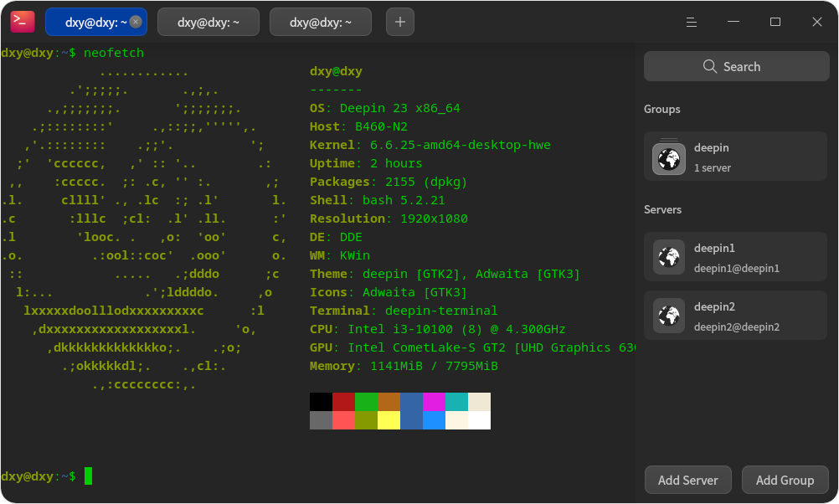Image resolution: width=839 pixels, height=504 pixels.
Task: Click the magenta color block
Action: [x=434, y=402]
